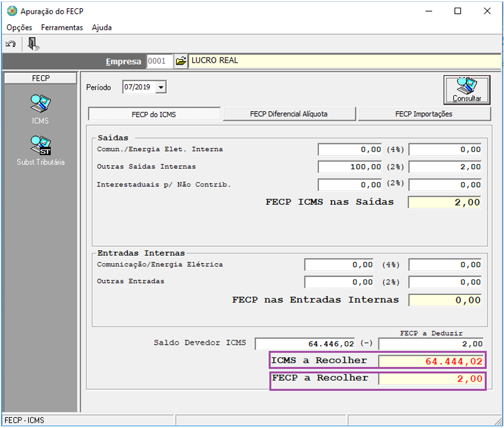Minimize the Apuração do FECP window

coord(429,11)
